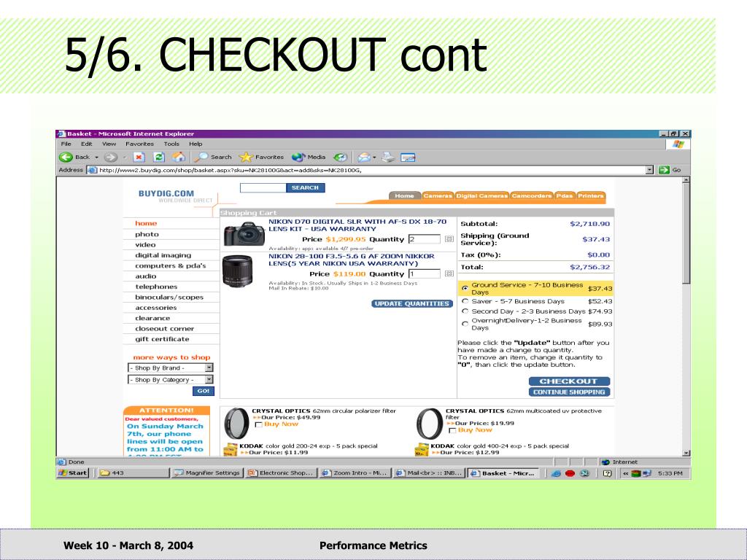
Task: Click the Nikon D70 camera thumbnail
Action: tap(244, 234)
